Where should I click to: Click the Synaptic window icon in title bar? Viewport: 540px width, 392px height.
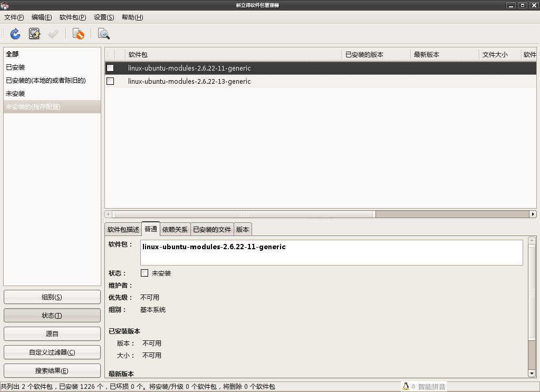tap(4, 5)
